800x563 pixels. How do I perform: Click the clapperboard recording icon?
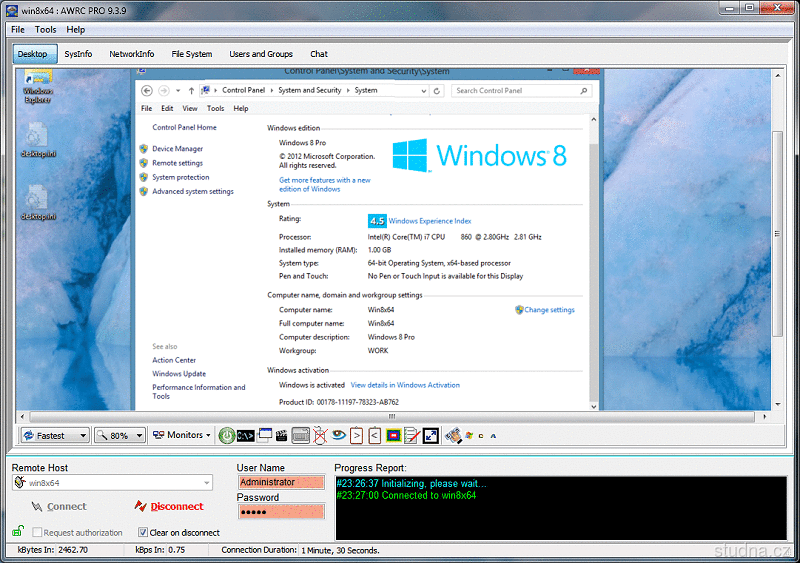[x=282, y=435]
